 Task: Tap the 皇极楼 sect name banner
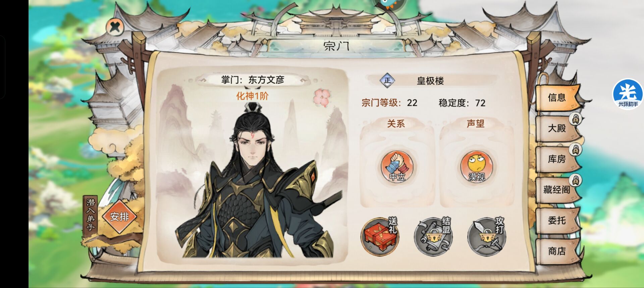(430, 81)
